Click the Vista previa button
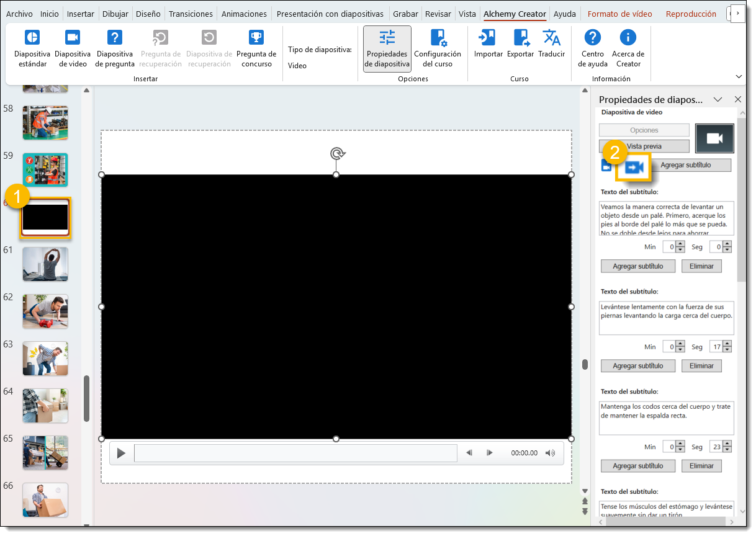756x536 pixels. 644,146
